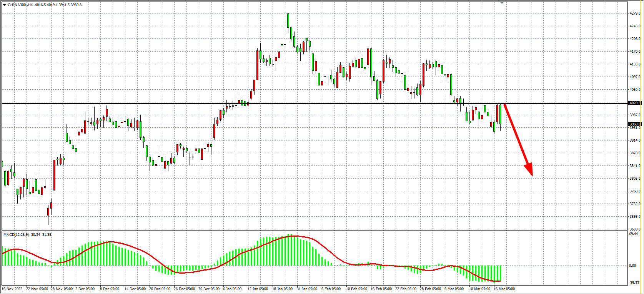Click the highest green candle at chart peak
The width and height of the screenshot is (644, 294).
[x=288, y=21]
